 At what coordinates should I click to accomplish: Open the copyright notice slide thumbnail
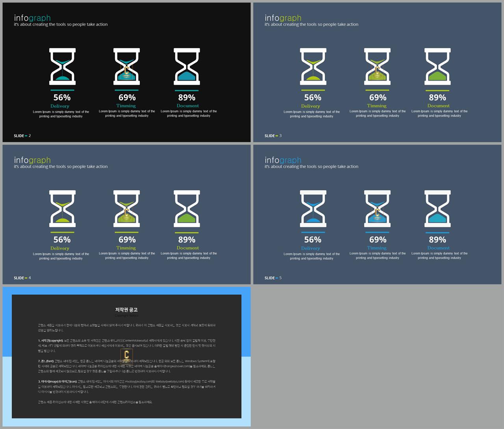[x=126, y=357]
